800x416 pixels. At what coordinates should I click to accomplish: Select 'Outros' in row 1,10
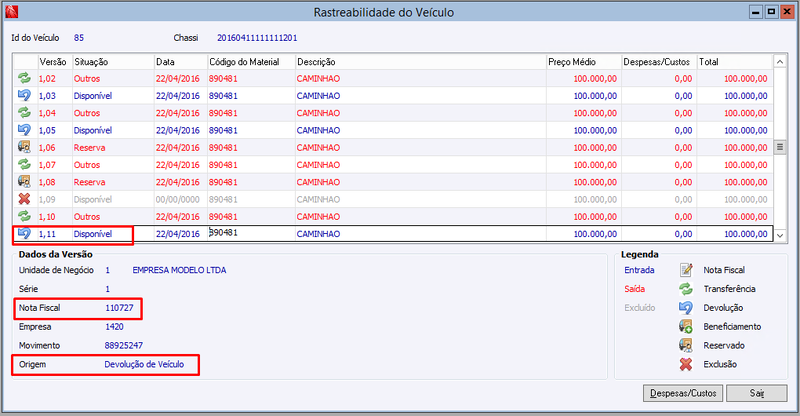(87, 217)
